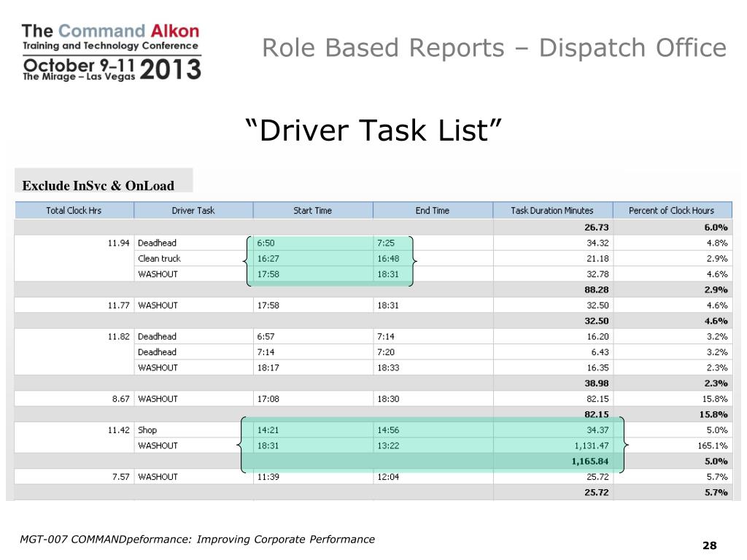Click the 4.8% percent cell
The height and width of the screenshot is (560, 747).
(717, 243)
